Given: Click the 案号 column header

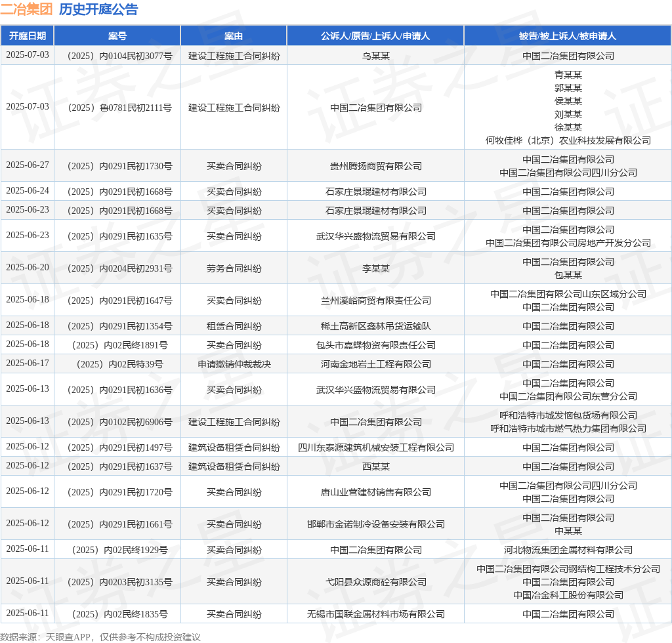Looking at the screenshot, I should click(x=117, y=36).
